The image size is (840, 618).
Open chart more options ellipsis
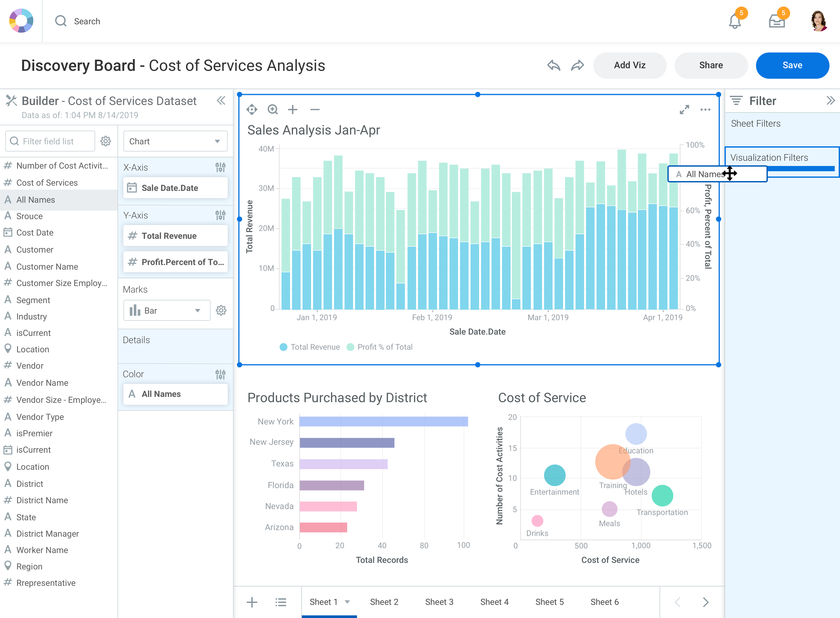tap(705, 110)
